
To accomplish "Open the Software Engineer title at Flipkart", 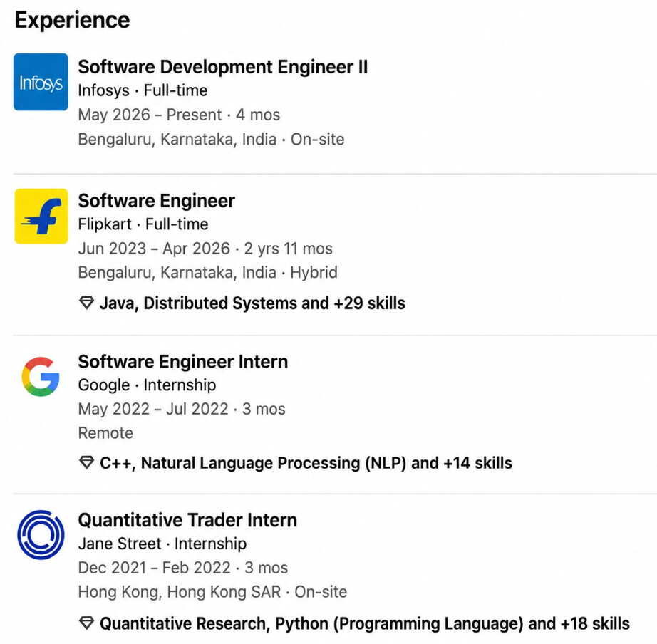I will 156,201.
